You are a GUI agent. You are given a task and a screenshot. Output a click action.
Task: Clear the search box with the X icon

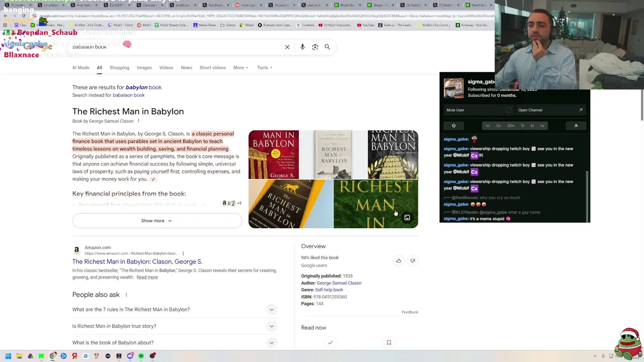point(287,47)
